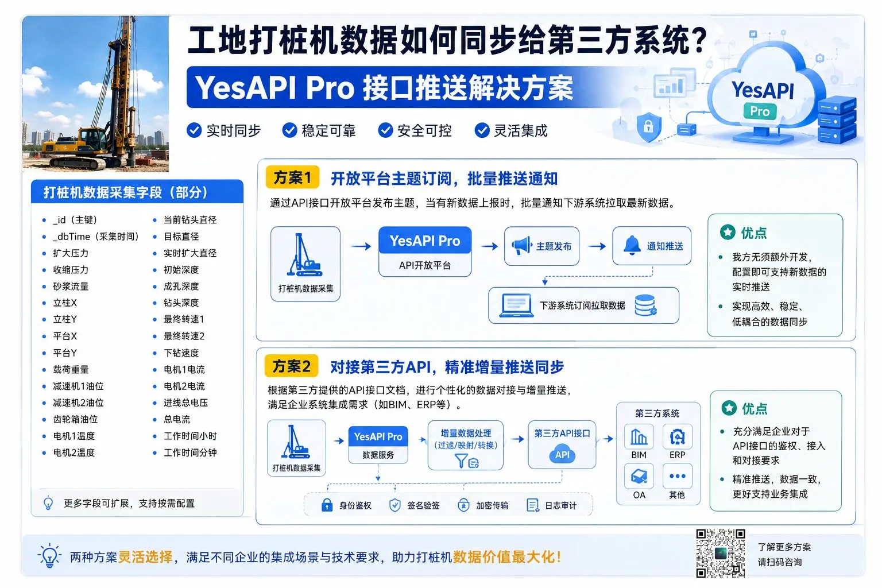Click the YesAPI Pro 接口推送解决方案 banner

click(x=384, y=88)
